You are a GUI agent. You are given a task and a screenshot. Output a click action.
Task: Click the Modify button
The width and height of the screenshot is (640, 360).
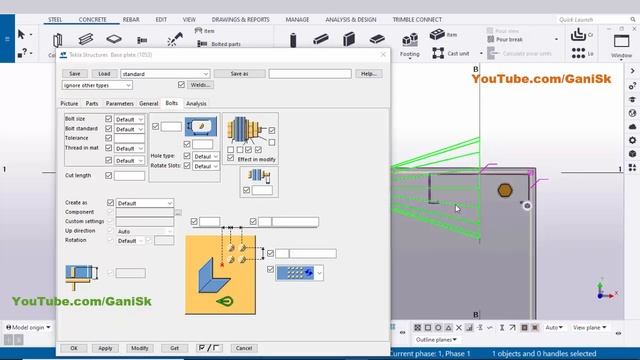tap(140, 348)
